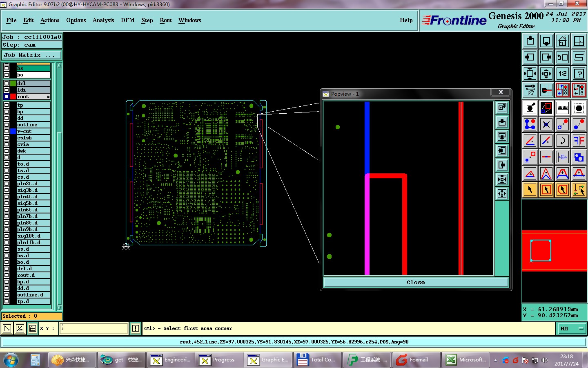Click the X Y coordinate input field

click(94, 328)
